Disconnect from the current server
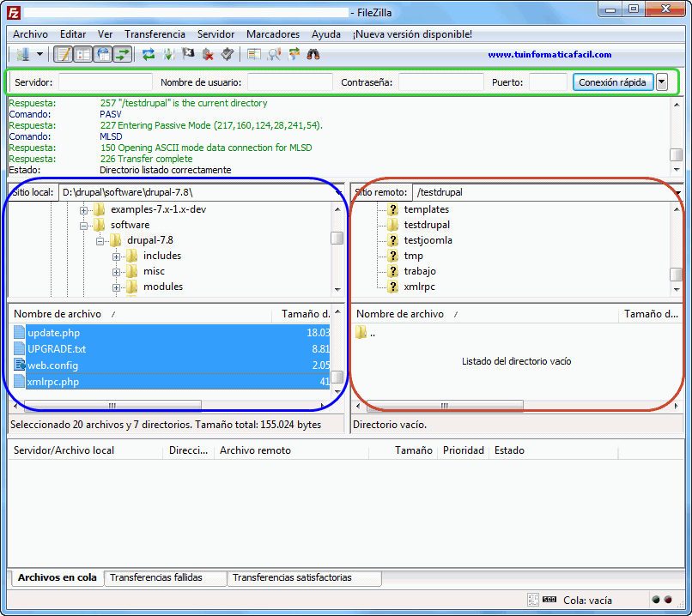The width and height of the screenshot is (692, 616). (208, 54)
